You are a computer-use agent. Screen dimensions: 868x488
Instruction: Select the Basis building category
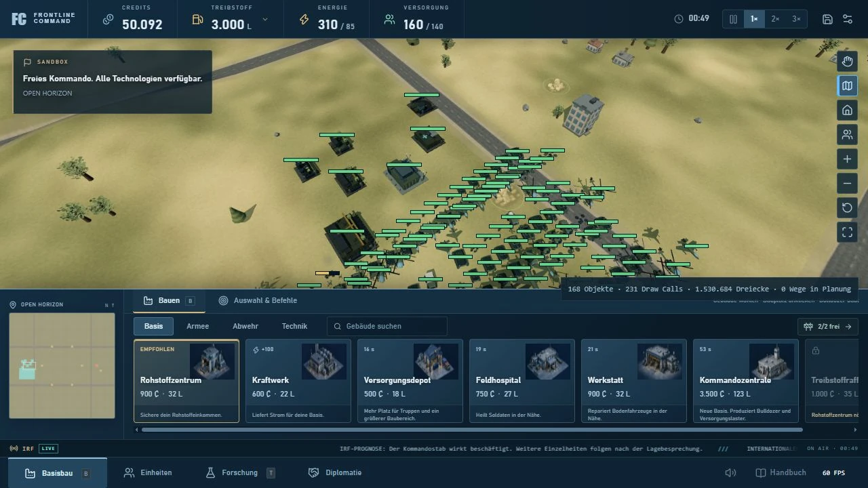(153, 326)
